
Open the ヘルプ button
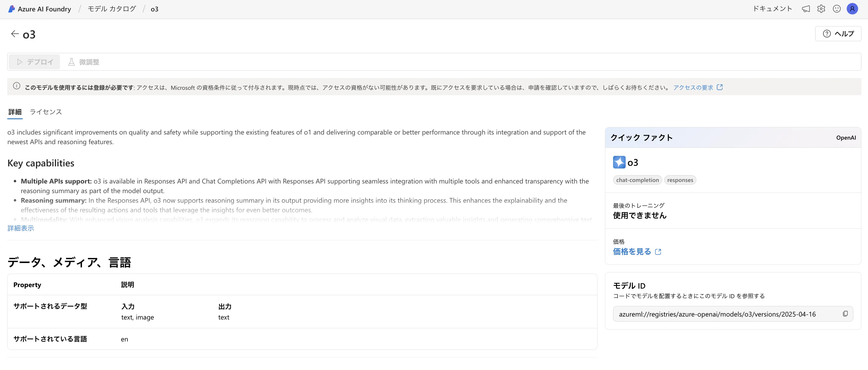pos(838,34)
